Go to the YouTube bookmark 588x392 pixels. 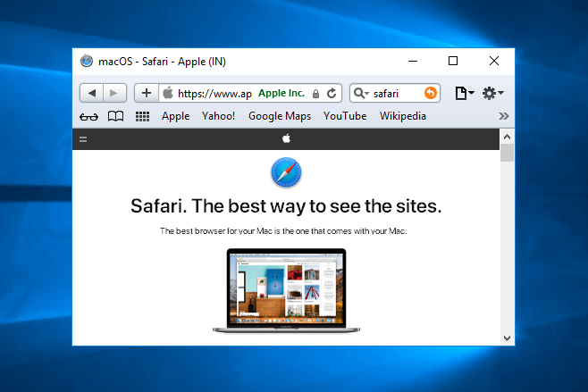pos(345,116)
